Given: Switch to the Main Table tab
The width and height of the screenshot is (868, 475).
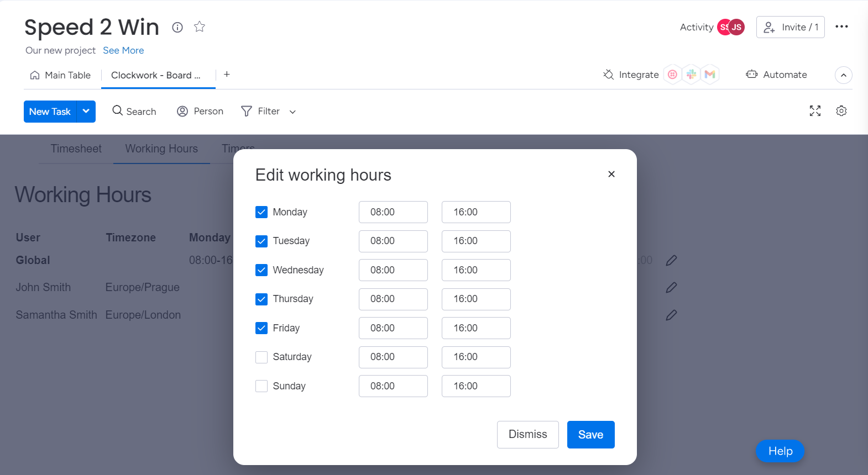Looking at the screenshot, I should click(61, 75).
